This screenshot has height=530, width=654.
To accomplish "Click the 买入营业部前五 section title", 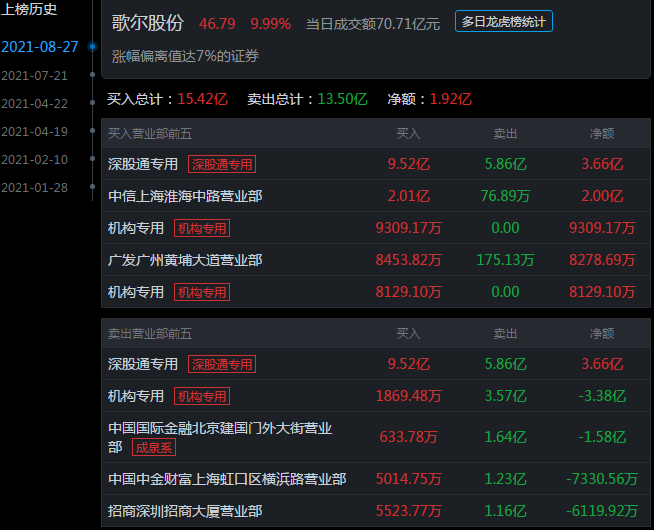I will point(150,133).
